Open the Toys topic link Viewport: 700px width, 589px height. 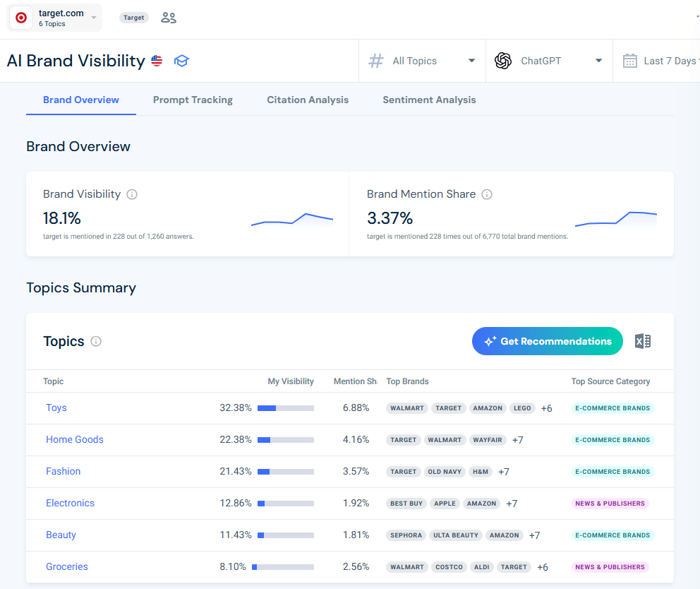[x=56, y=408]
